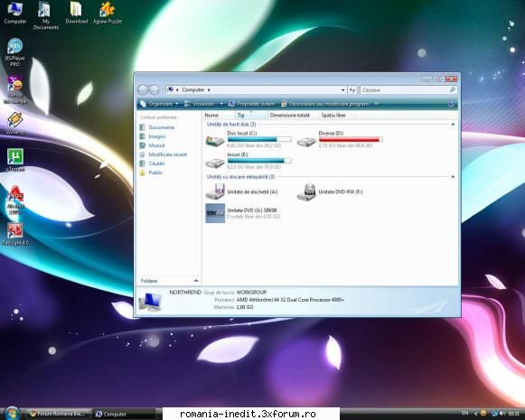
Task: Open the Download folder on desktop
Action: click(76, 13)
